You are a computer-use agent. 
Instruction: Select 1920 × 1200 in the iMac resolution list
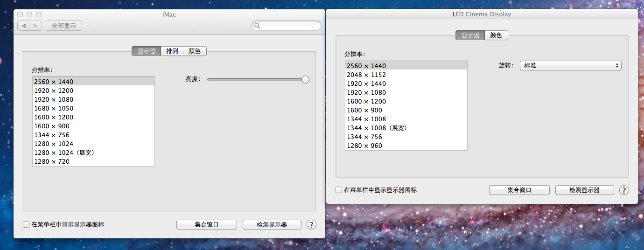93,90
